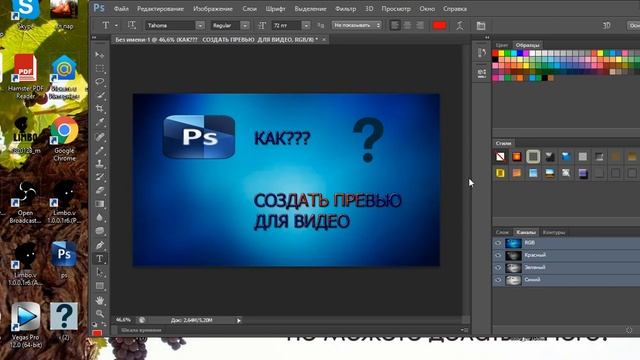Open the Tahoma font family dropdown

tap(200, 25)
